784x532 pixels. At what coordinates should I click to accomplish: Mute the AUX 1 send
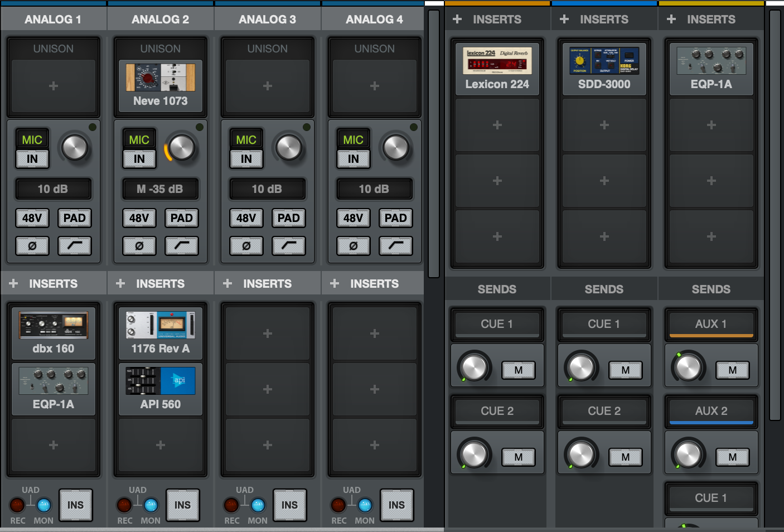(x=733, y=370)
